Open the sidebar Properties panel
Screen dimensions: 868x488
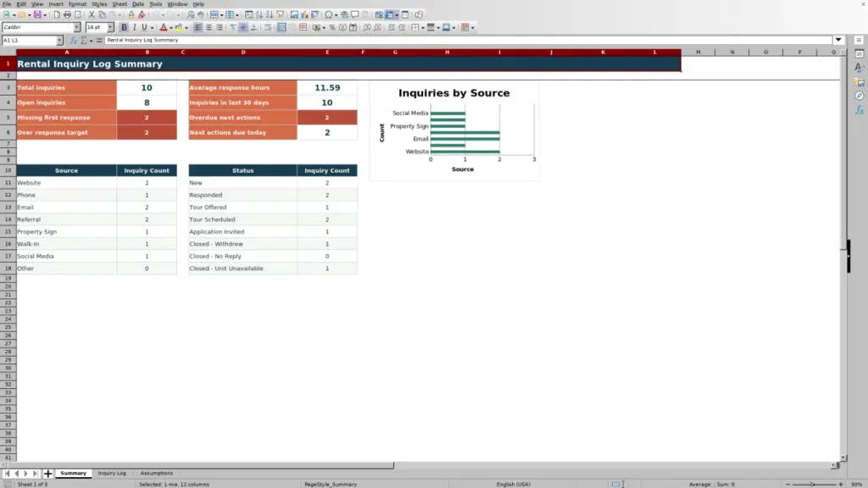click(x=860, y=54)
